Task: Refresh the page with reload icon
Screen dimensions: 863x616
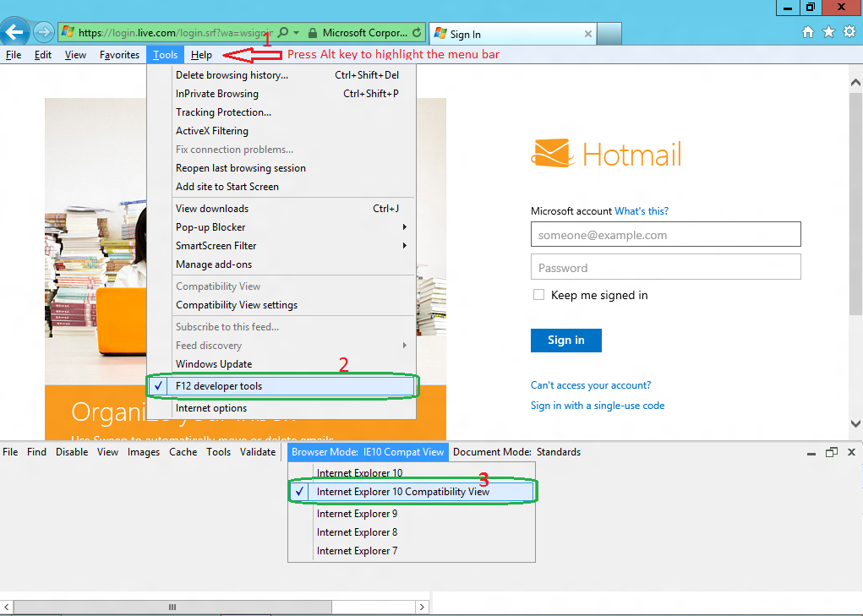Action: [x=417, y=32]
